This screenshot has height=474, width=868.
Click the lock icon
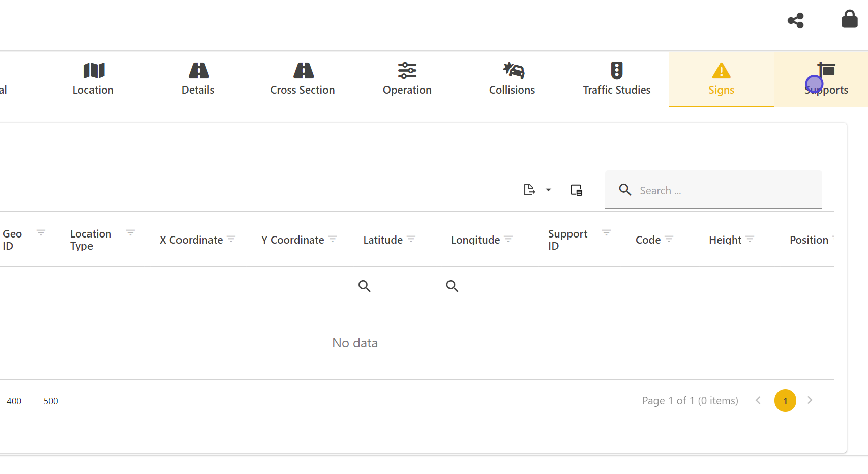point(849,19)
